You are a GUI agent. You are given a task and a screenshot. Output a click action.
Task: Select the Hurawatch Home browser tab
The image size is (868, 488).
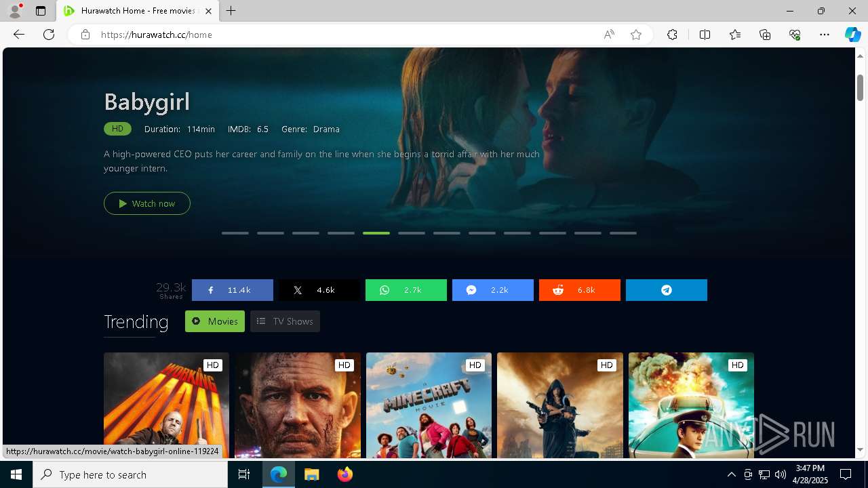138,11
